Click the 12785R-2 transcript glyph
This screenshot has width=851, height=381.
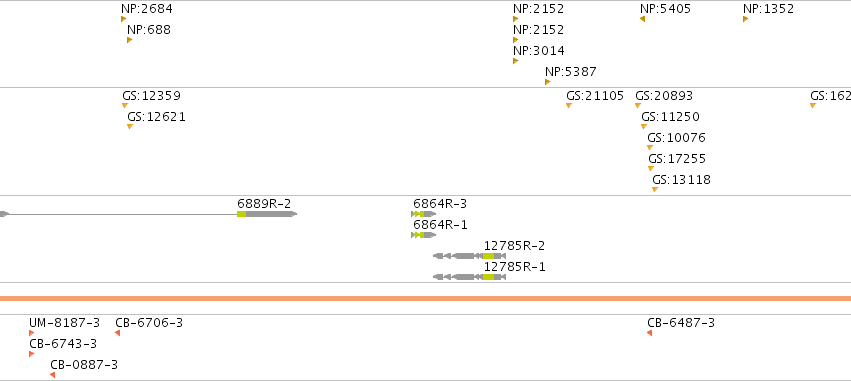click(x=469, y=256)
